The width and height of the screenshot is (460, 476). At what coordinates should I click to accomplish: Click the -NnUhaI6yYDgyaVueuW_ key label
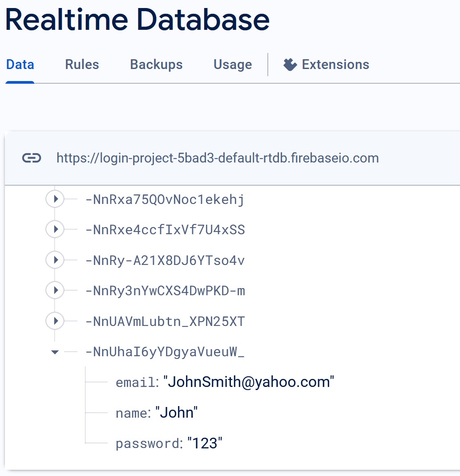(165, 352)
